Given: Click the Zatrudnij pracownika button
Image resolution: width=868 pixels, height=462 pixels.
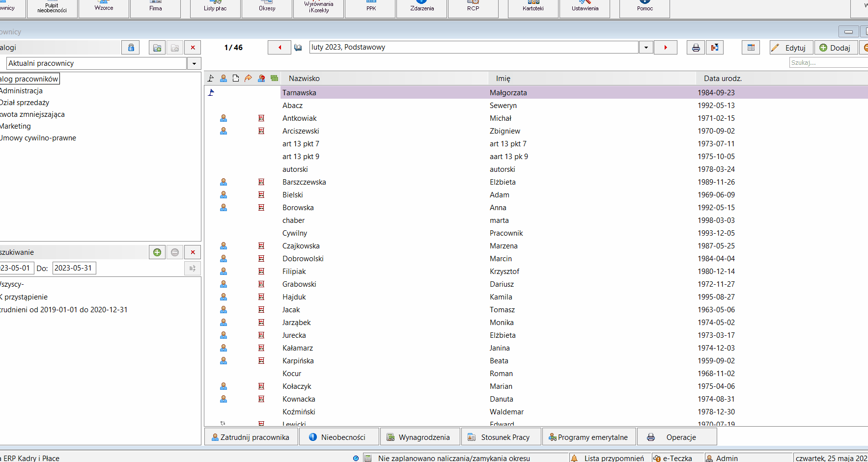Looking at the screenshot, I should [x=251, y=437].
